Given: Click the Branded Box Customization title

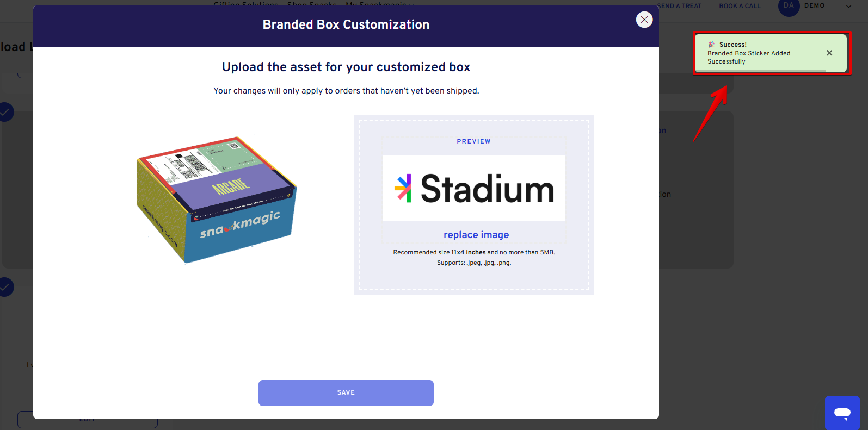Looking at the screenshot, I should (x=346, y=24).
